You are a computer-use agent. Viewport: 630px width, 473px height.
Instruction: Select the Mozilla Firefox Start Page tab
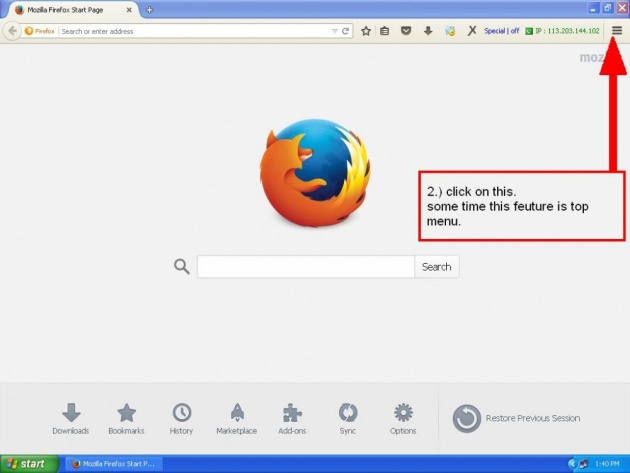(70, 10)
